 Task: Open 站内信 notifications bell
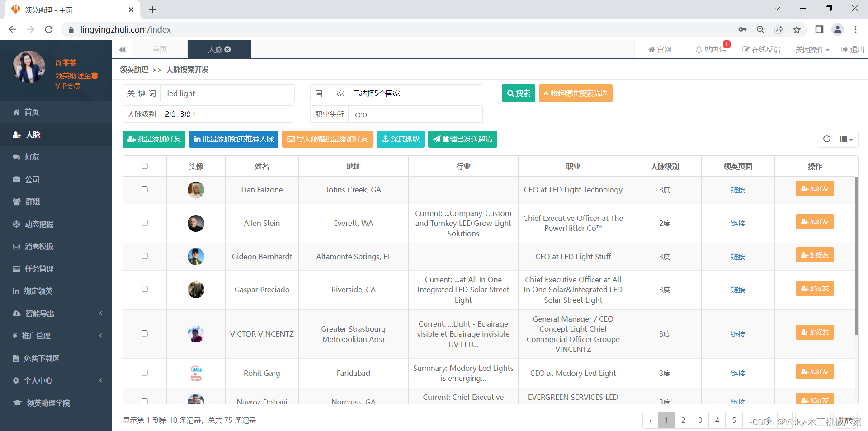[710, 50]
